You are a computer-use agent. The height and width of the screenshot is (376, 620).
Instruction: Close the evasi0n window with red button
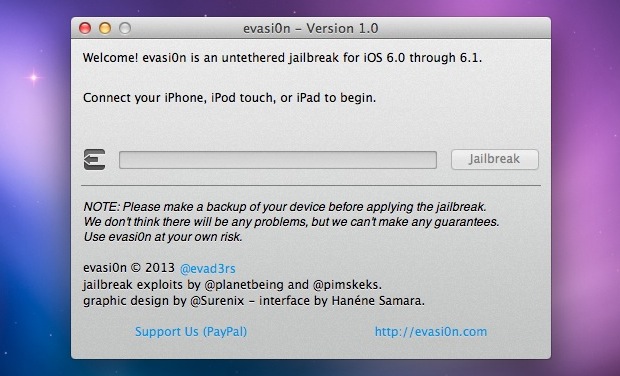click(85, 28)
